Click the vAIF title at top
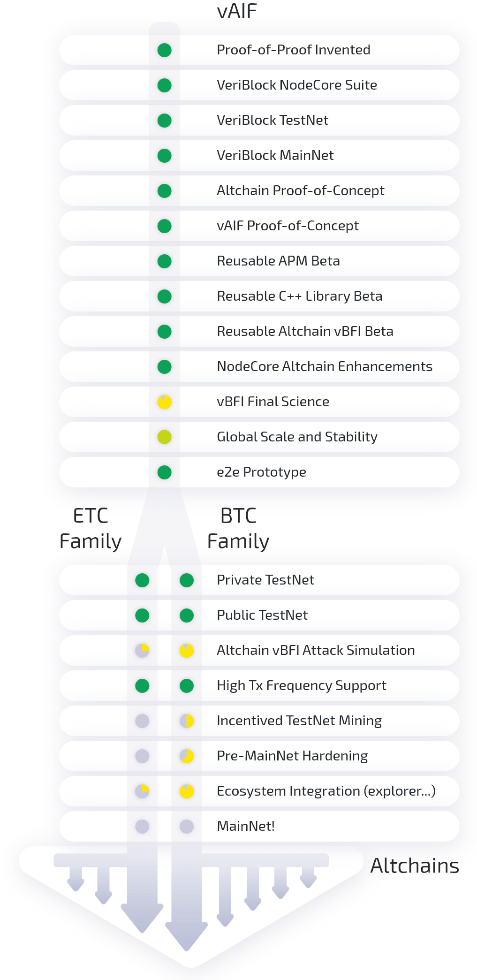 click(x=237, y=11)
